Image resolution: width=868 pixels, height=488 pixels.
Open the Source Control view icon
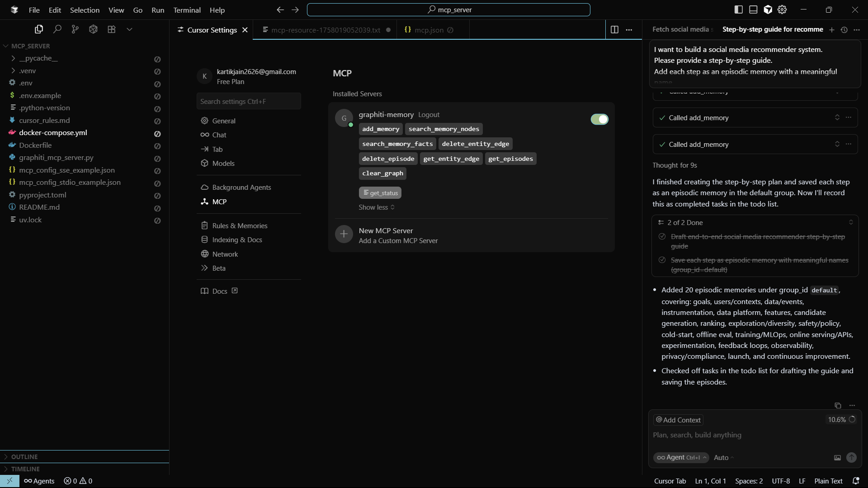click(x=75, y=29)
